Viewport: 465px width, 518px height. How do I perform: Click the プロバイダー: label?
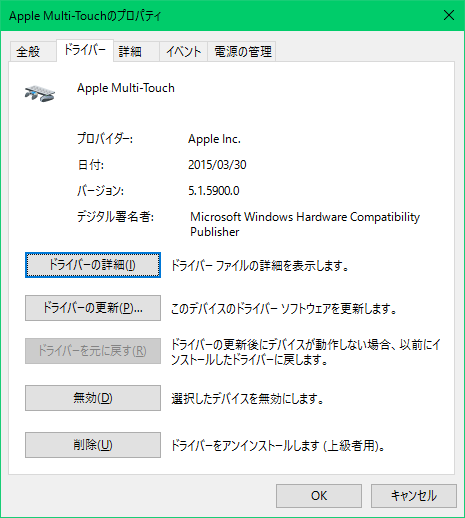coord(105,139)
